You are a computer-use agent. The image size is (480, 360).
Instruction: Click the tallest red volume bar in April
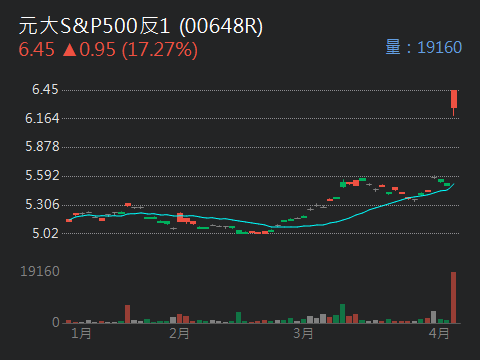click(x=453, y=298)
